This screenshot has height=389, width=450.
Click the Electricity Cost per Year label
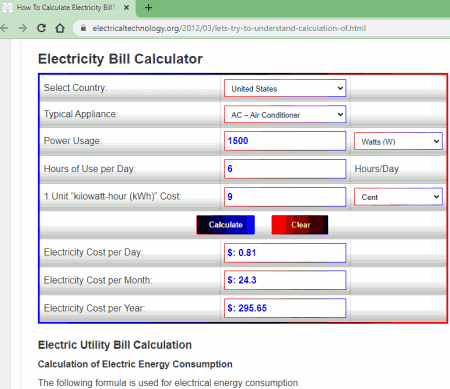[94, 308]
